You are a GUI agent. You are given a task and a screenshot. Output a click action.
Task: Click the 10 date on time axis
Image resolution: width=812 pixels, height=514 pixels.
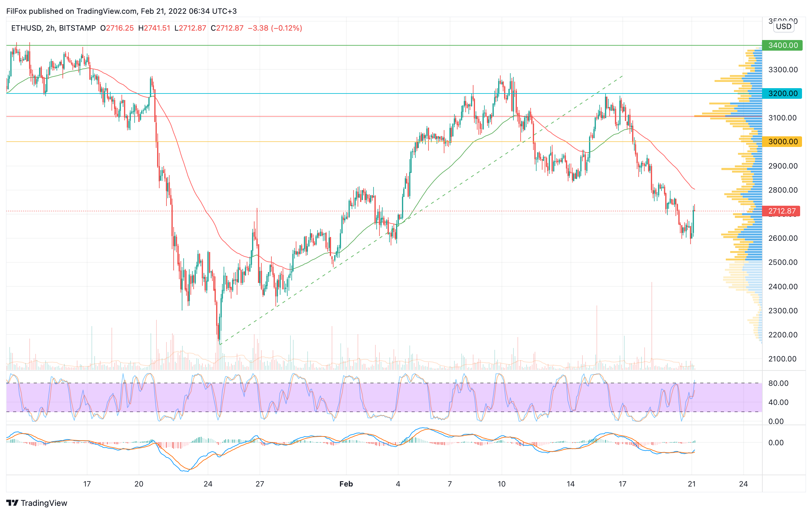pyautogui.click(x=502, y=484)
